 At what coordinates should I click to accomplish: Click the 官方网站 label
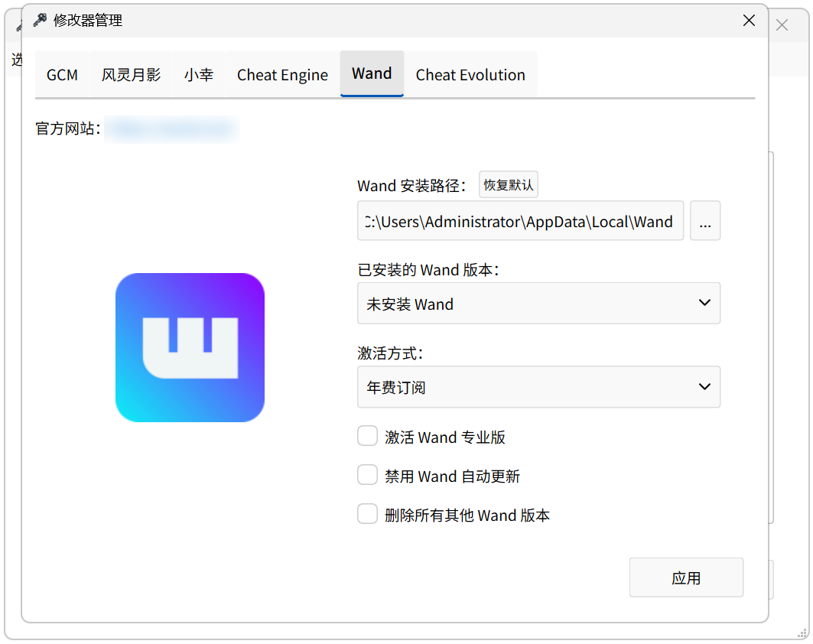pos(68,128)
